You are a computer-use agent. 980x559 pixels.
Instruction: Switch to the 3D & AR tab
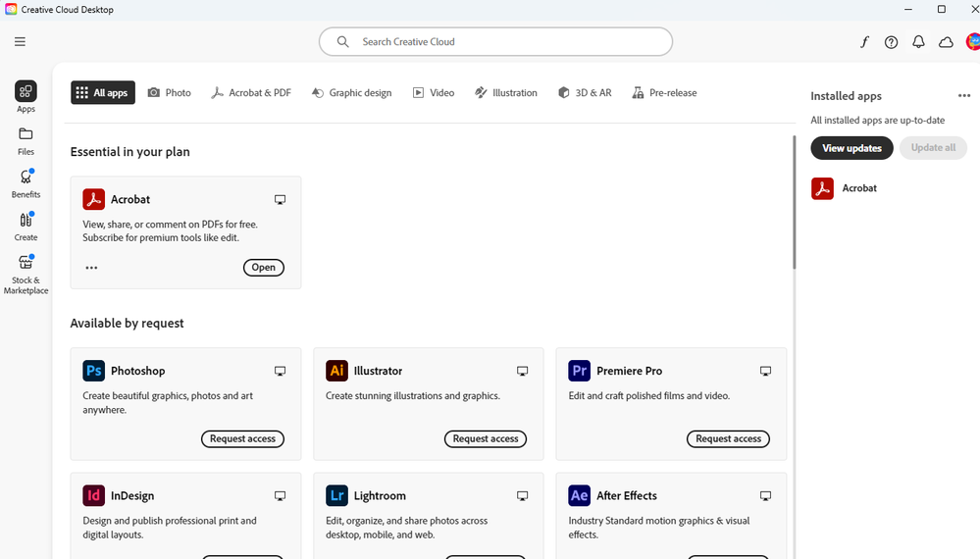pyautogui.click(x=585, y=92)
